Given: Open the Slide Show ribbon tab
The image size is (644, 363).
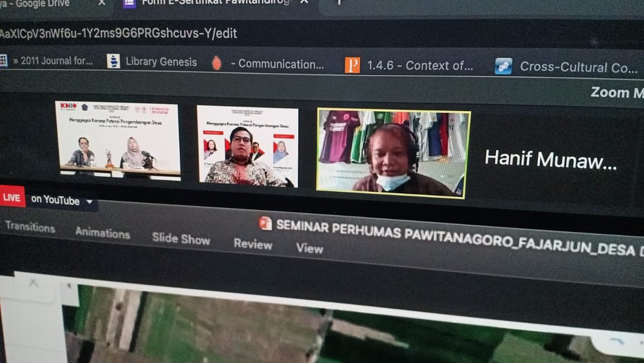Looking at the screenshot, I should click(181, 239).
